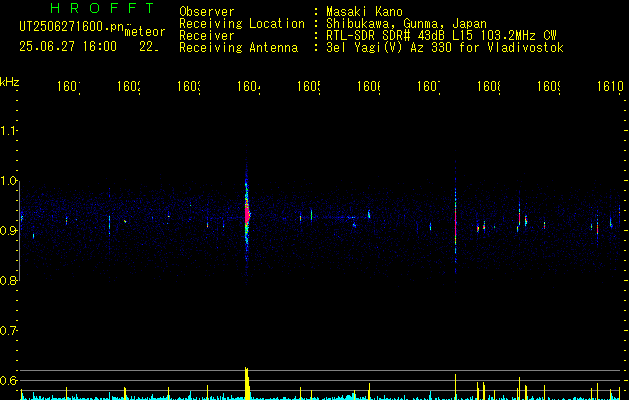Click the 'Receiving Location' label
This screenshot has width=629, height=400.
click(x=242, y=24)
